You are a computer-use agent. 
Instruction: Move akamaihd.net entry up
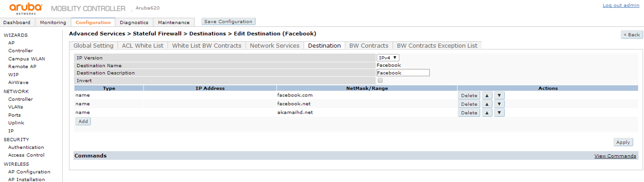pyautogui.click(x=487, y=113)
